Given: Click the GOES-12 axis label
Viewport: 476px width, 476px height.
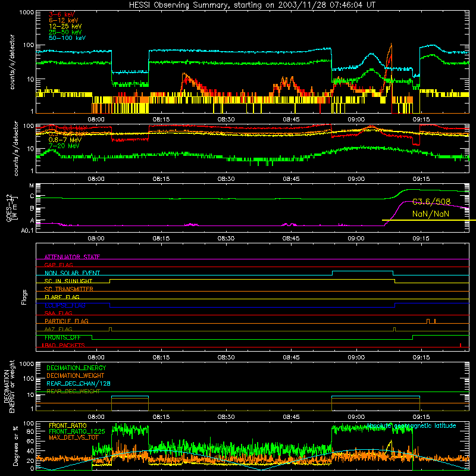Looking at the screenshot, I should tap(11, 208).
